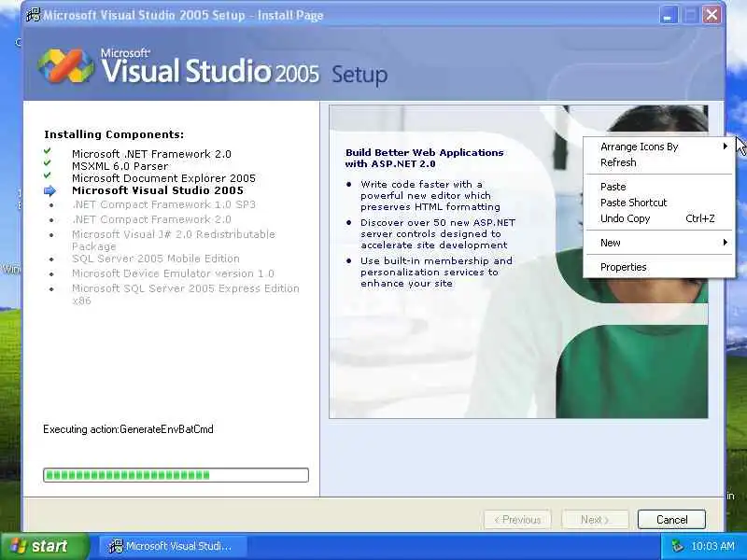Click the Microsoft .NET Framework 2.0 entry
The width and height of the screenshot is (747, 560).
151,154
